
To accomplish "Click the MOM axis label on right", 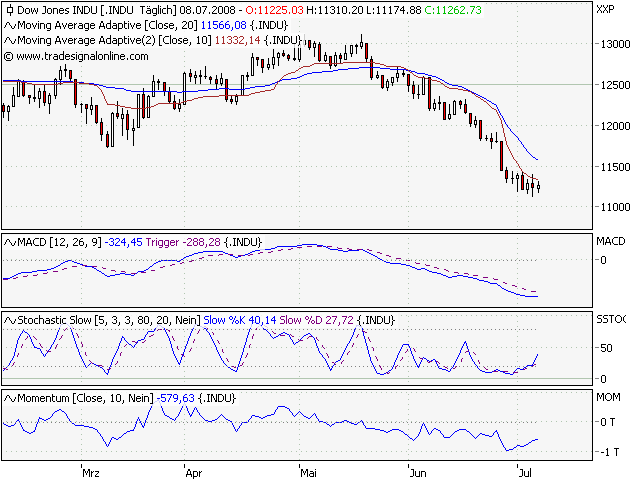I will point(608,398).
